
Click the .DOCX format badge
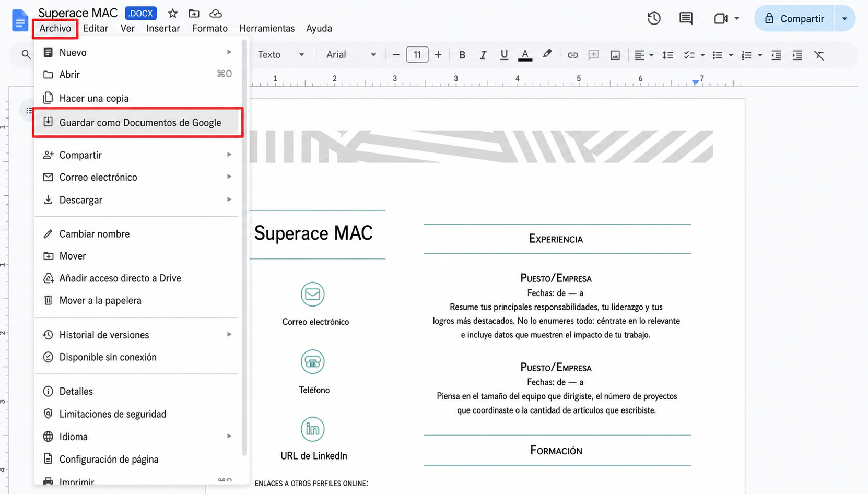pos(141,14)
